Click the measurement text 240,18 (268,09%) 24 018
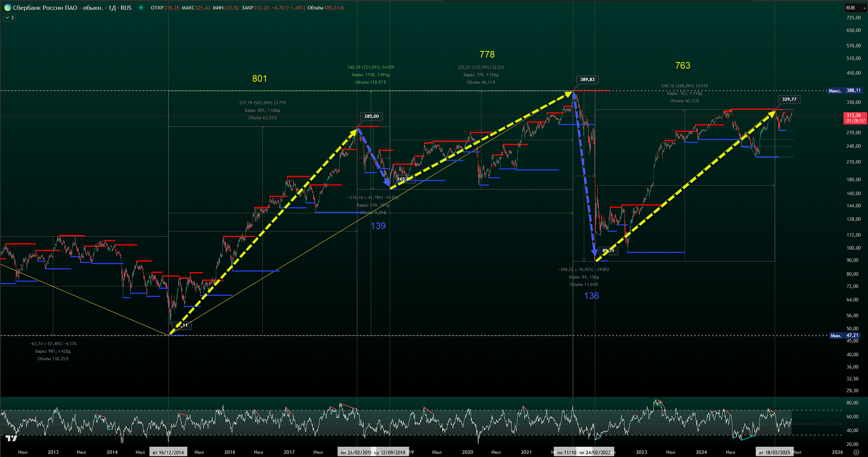This screenshot has width=868, height=457. coord(685,86)
